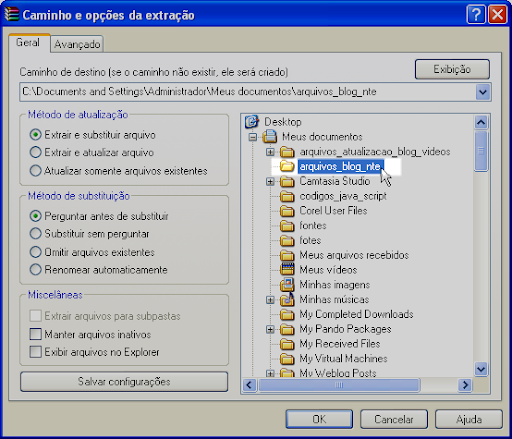Select the Camtasia Studio folder icon

[x=287, y=181]
